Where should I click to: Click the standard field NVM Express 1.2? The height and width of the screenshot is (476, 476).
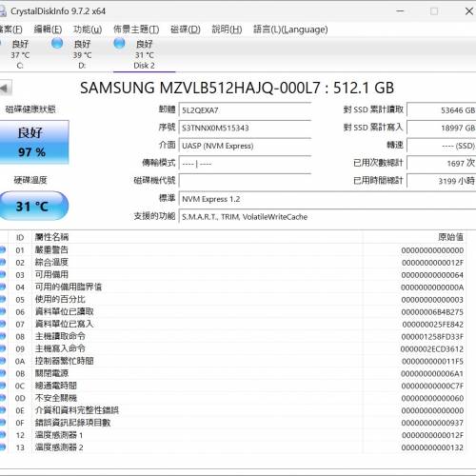point(327,199)
